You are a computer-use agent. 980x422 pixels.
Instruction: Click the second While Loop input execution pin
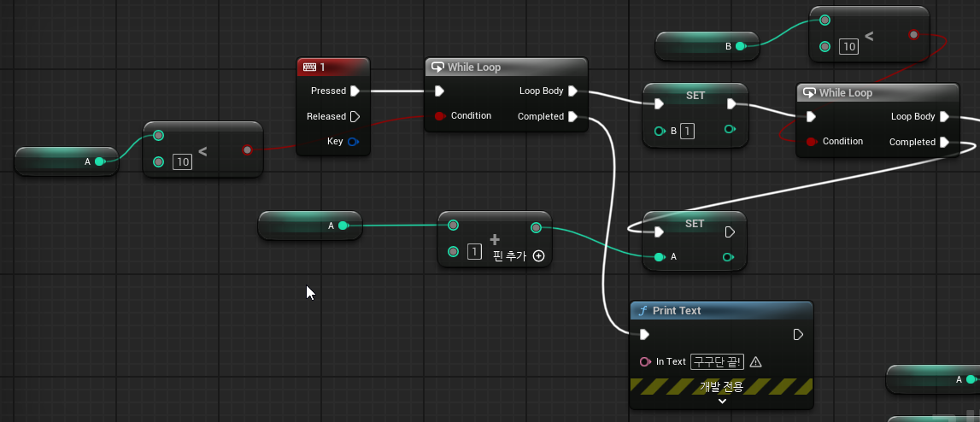811,117
